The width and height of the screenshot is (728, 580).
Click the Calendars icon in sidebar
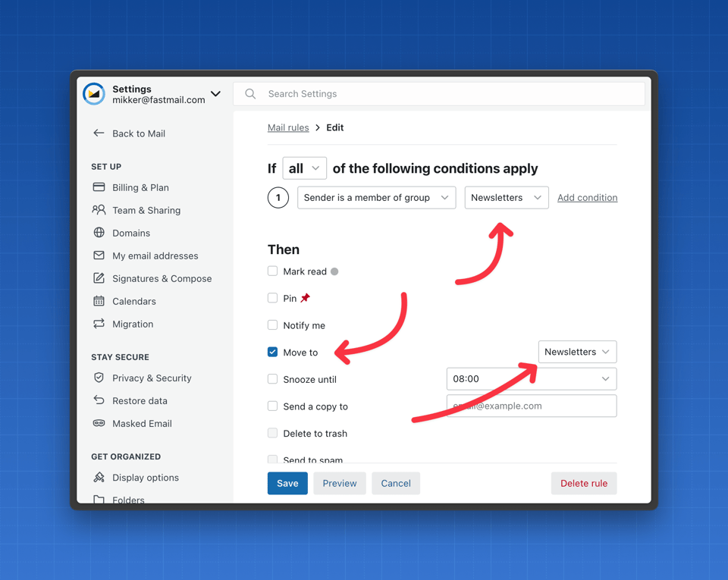click(x=99, y=301)
